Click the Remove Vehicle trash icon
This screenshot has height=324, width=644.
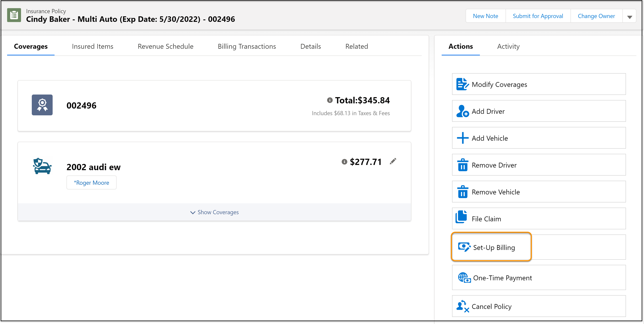click(463, 192)
